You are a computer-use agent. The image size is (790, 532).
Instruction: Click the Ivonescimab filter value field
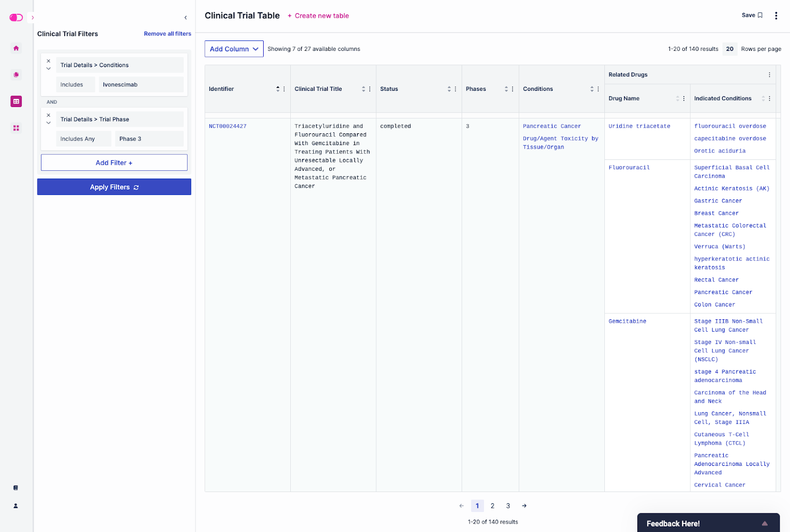click(x=141, y=85)
